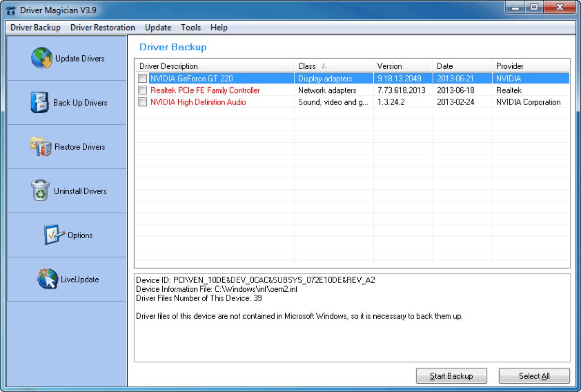Open the Tools menu
The height and width of the screenshot is (392, 581).
pos(190,28)
